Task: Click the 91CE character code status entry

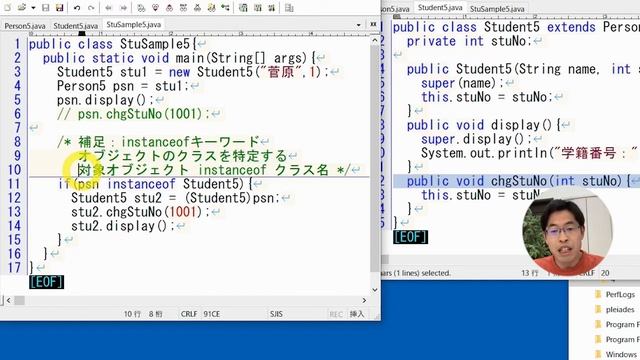Action: [x=211, y=314]
